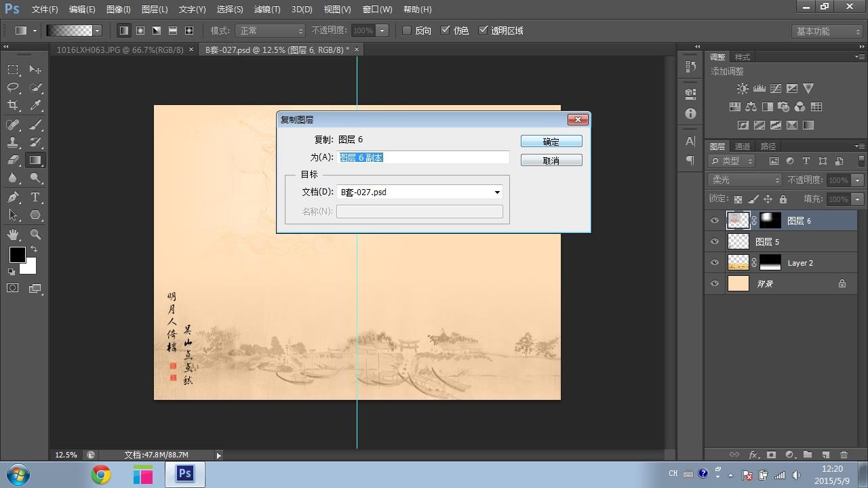Add a Color Balance adjustment
Screen dimensions: 868x488
751,107
